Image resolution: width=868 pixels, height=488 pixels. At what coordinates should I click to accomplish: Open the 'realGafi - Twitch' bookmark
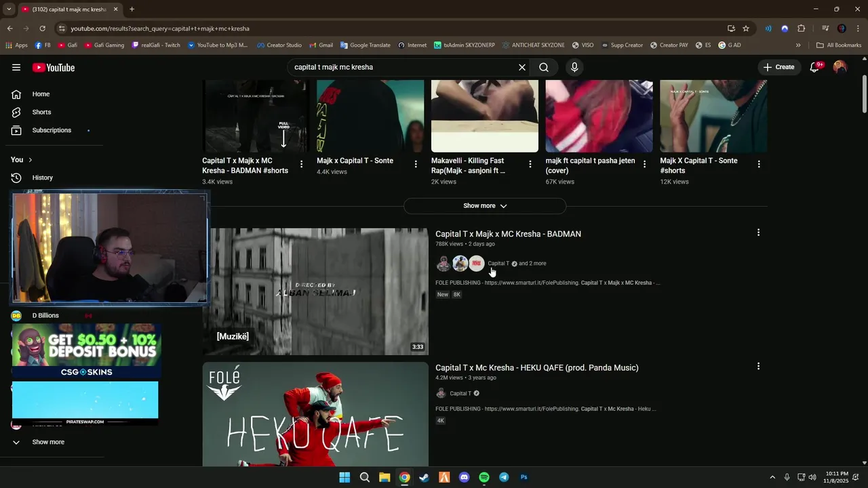156,45
